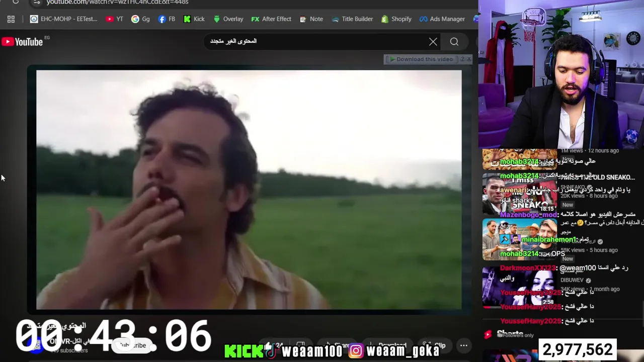Open help on the Download this video bar
This screenshot has height=362, width=644.
click(x=462, y=59)
